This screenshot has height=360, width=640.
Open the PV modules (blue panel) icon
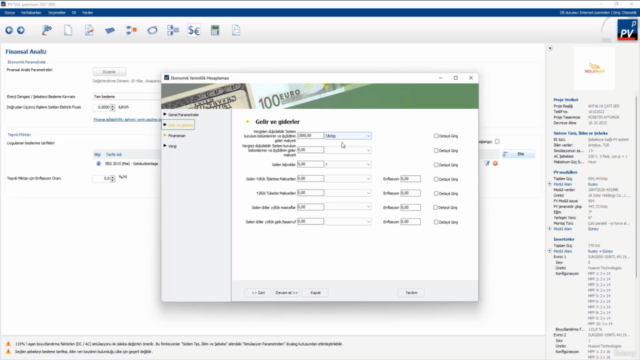110,31
